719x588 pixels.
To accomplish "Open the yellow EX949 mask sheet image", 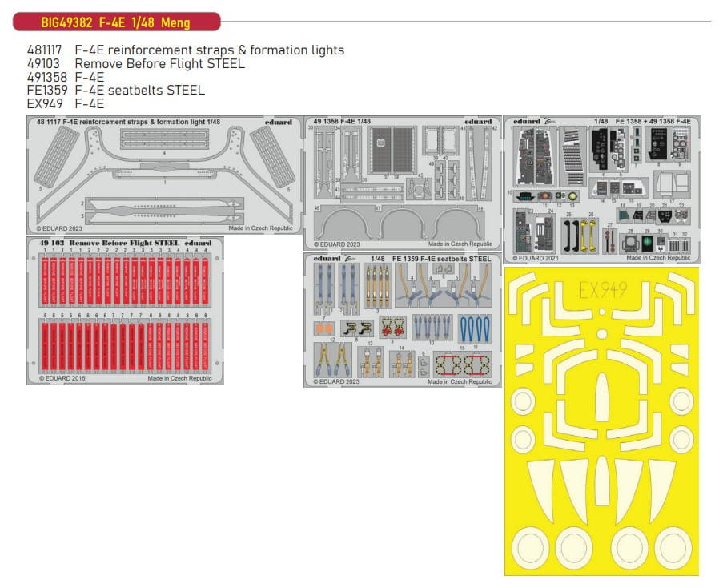I will point(601,421).
